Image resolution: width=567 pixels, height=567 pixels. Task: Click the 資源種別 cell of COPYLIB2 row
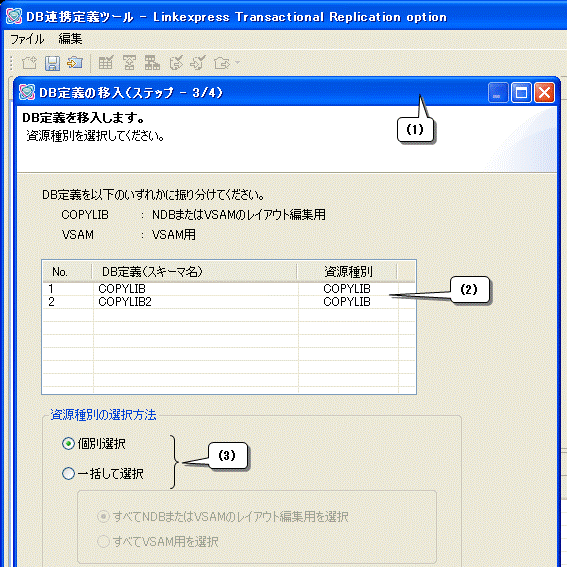pyautogui.click(x=347, y=302)
